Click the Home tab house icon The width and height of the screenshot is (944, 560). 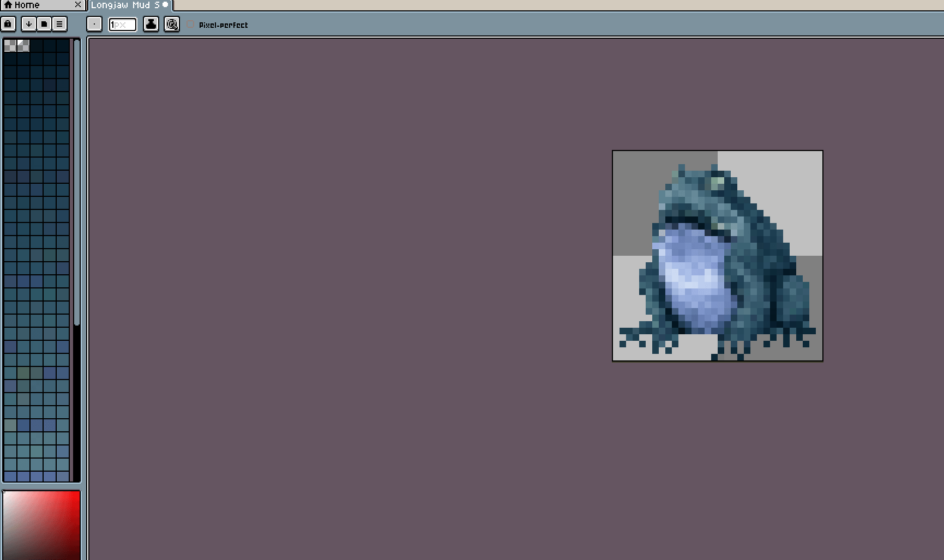tap(8, 5)
